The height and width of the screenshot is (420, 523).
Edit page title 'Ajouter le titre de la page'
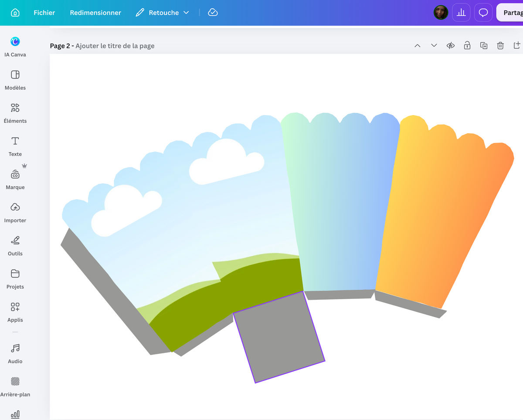[x=115, y=46]
